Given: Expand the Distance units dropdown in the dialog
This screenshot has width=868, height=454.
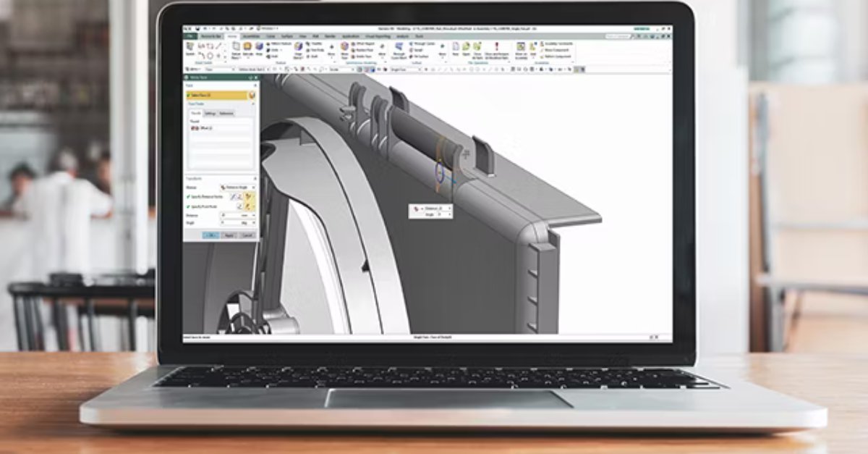Looking at the screenshot, I should click(252, 214).
